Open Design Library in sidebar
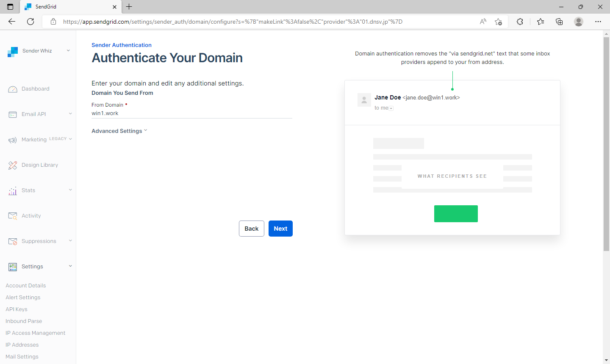 [x=40, y=165]
